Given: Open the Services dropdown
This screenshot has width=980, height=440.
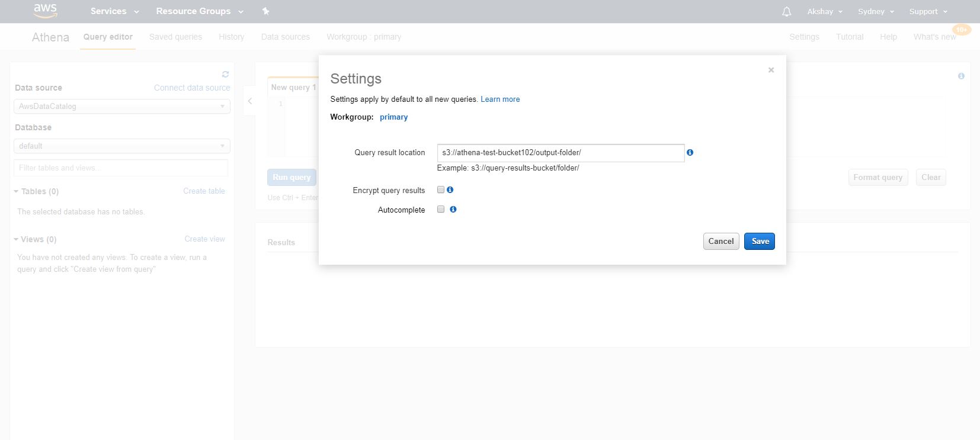Looking at the screenshot, I should point(115,11).
